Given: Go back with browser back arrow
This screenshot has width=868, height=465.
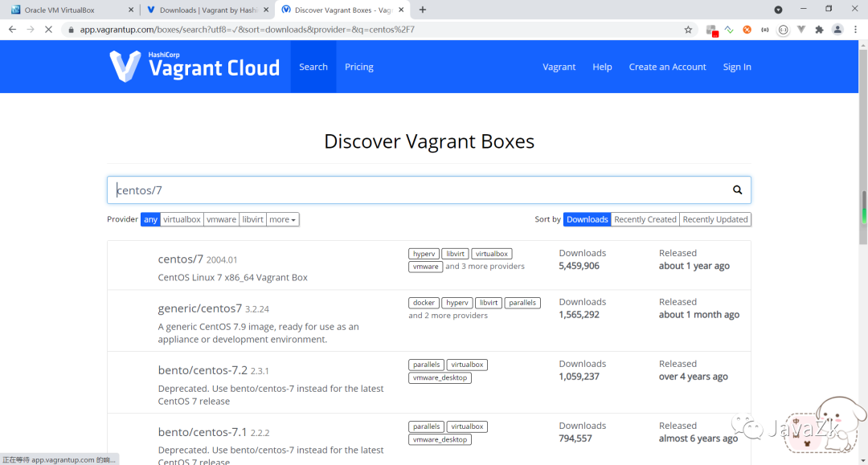Looking at the screenshot, I should pyautogui.click(x=12, y=29).
